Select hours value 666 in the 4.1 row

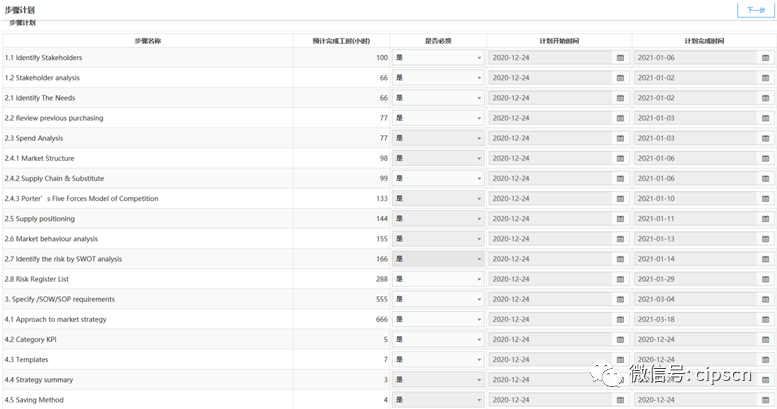(382, 319)
